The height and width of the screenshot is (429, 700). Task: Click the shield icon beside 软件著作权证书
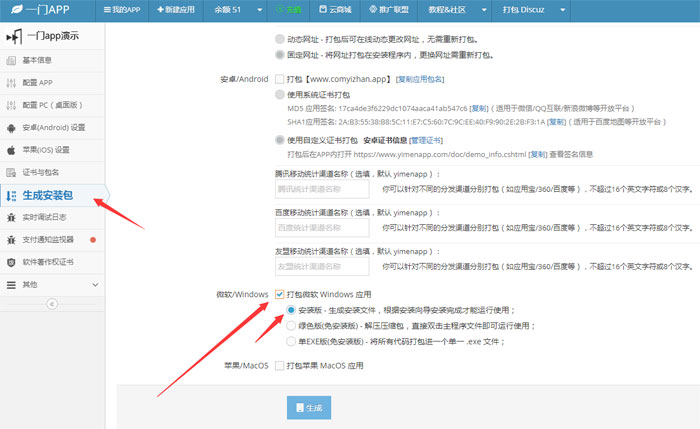point(11,262)
